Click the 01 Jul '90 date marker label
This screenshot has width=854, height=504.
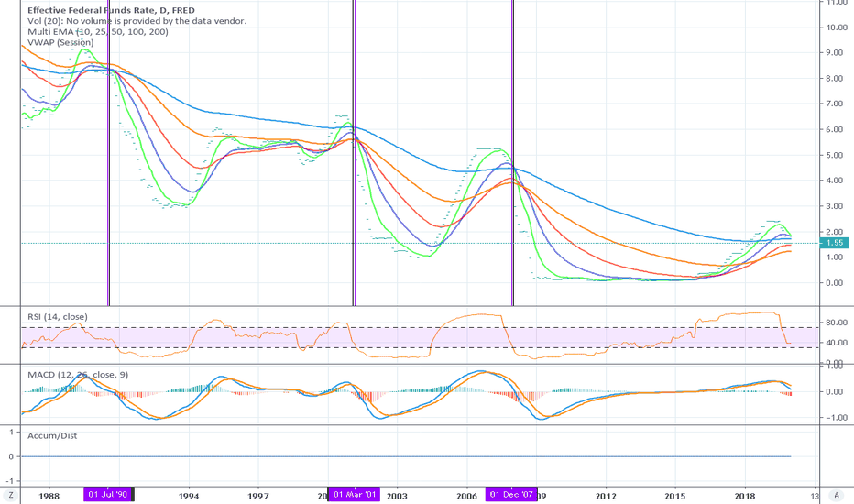pos(108,495)
